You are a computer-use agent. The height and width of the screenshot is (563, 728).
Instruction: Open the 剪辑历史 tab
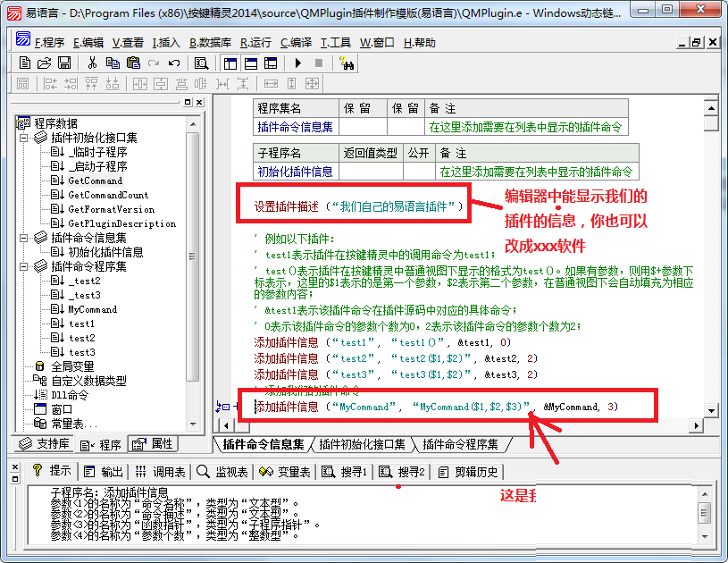[x=468, y=472]
